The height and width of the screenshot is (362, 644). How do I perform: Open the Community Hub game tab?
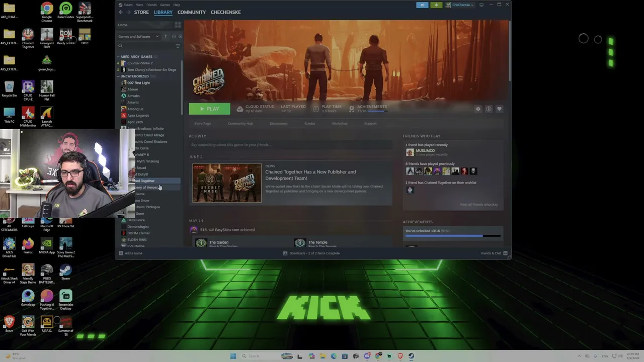(240, 124)
